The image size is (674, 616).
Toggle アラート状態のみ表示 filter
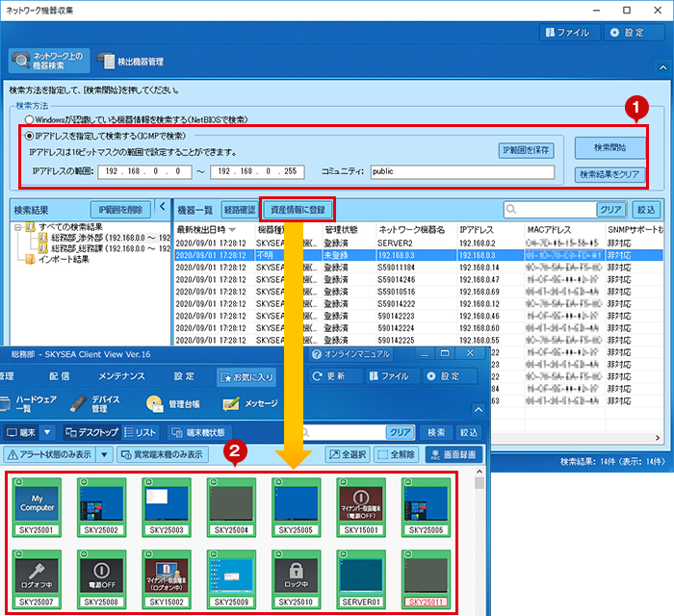50,454
